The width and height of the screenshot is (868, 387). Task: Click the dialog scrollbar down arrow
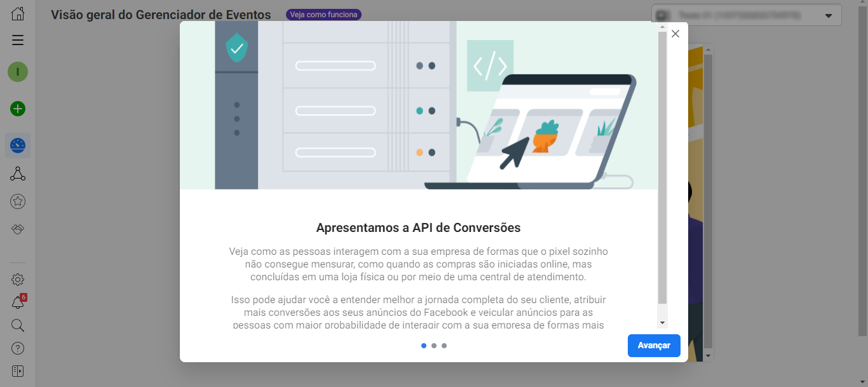[663, 323]
